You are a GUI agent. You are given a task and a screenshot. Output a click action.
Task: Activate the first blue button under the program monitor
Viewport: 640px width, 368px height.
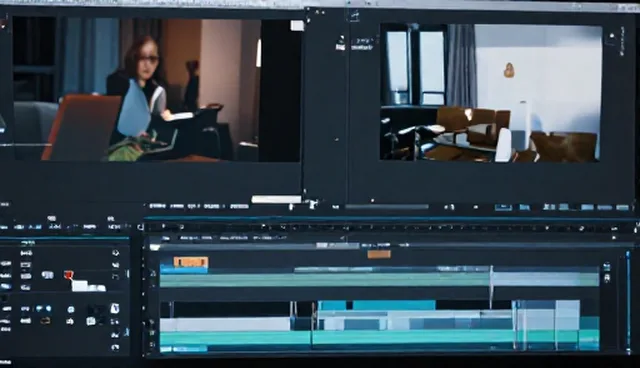coord(503,207)
